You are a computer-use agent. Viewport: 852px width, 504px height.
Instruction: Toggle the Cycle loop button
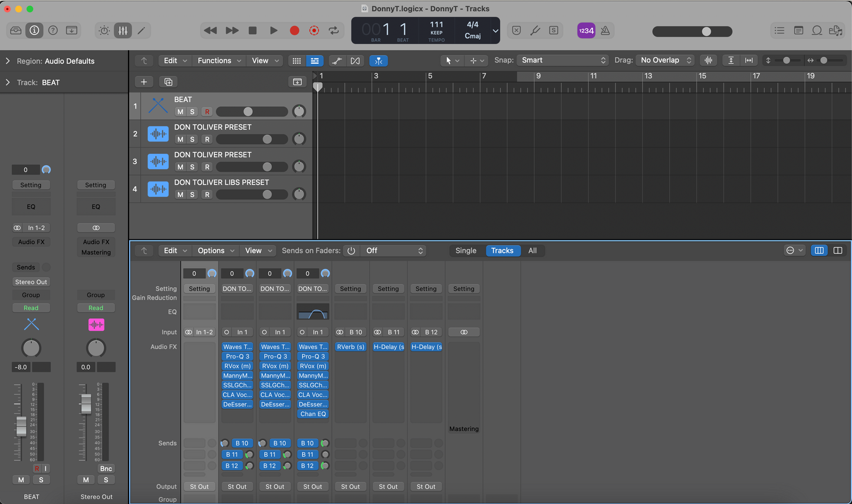point(334,31)
